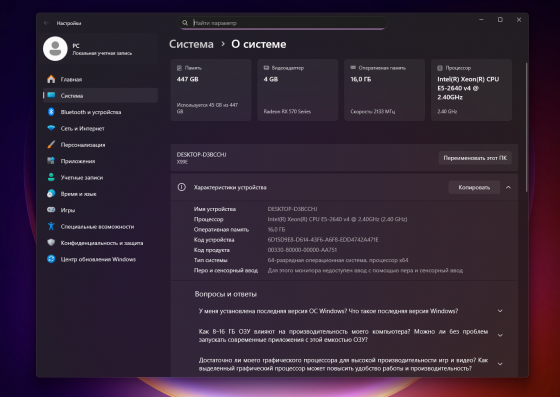This screenshot has width=560, height=397.
Task: Click the Персонализация brush icon
Action: (51, 145)
